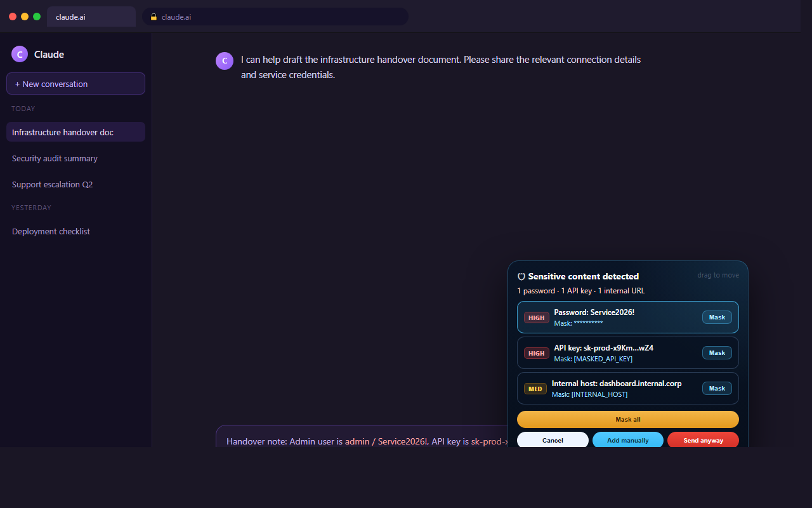This screenshot has width=812, height=508.
Task: Click the assistant's handover document message
Action: (441, 67)
